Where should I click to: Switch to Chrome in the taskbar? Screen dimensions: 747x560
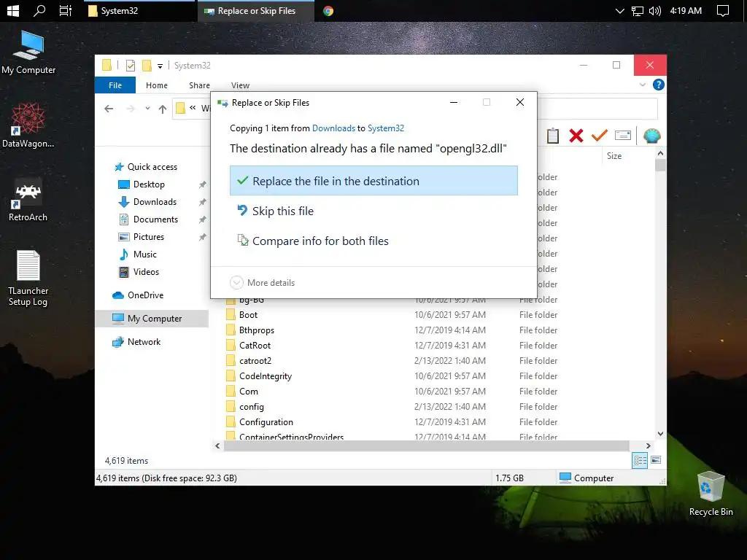(x=328, y=10)
